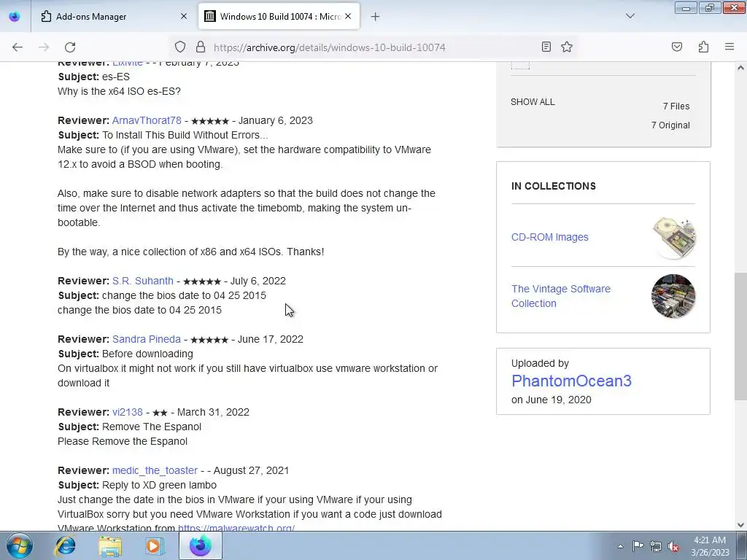
Task: Open Windows Media Player from taskbar
Action: (x=155, y=545)
